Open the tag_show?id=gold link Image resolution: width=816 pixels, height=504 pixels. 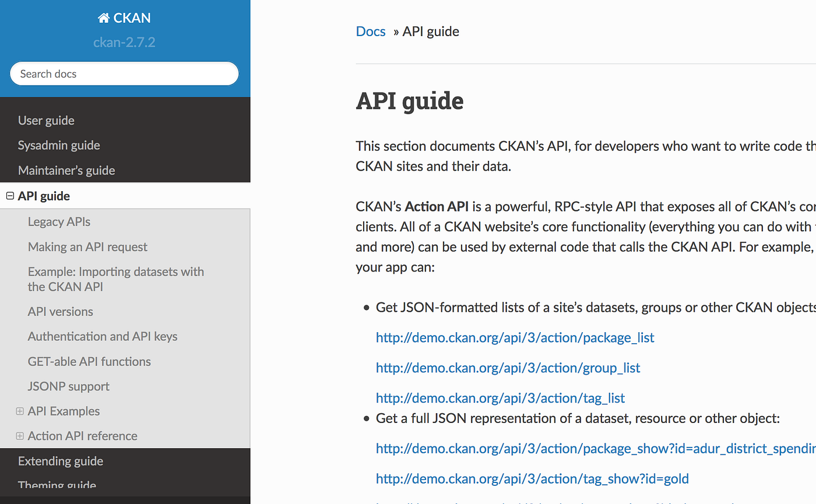pyautogui.click(x=532, y=478)
